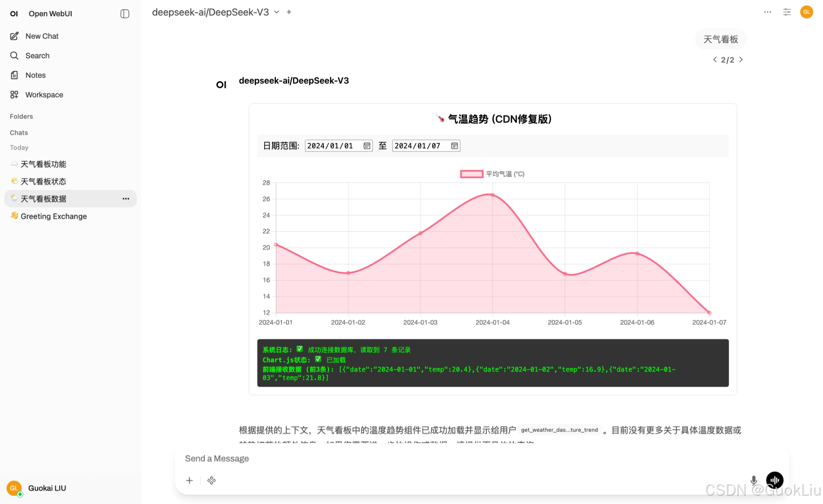Click the New Chat pencil icon

15,36
